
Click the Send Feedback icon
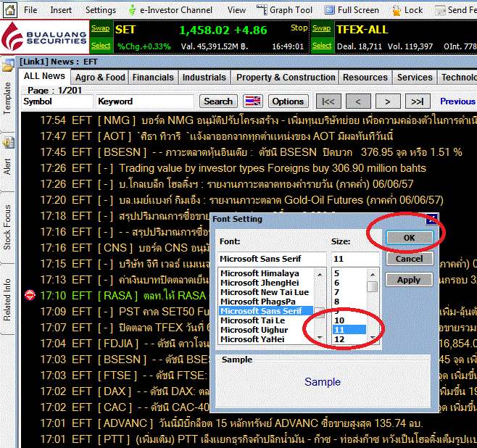point(440,10)
